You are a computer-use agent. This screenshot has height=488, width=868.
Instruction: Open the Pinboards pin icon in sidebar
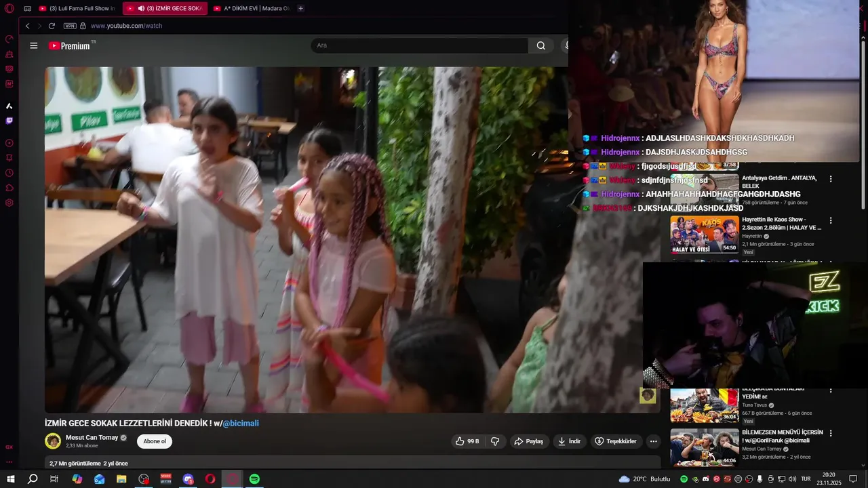9,158
